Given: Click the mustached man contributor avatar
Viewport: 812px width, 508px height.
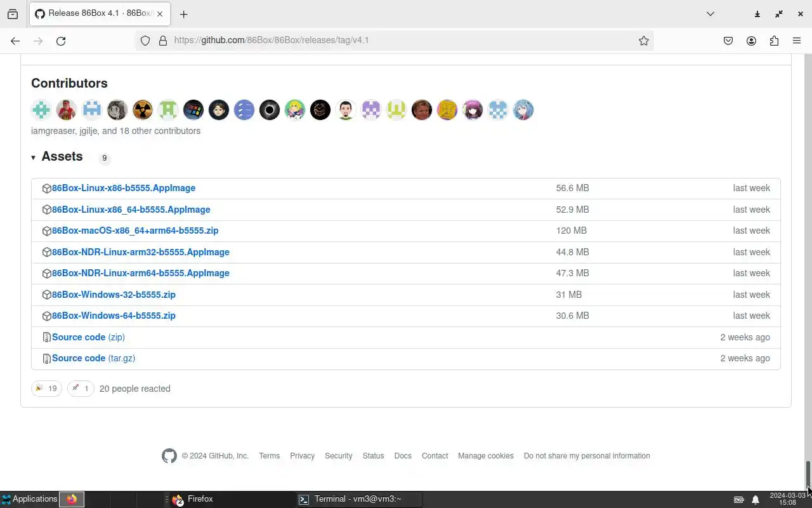Looking at the screenshot, I should click(346, 110).
